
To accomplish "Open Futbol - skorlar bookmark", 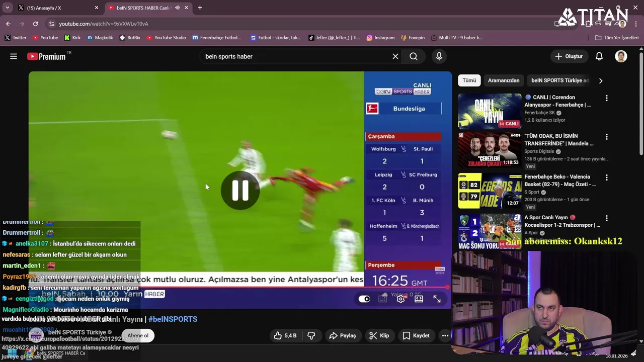I will [276, 38].
